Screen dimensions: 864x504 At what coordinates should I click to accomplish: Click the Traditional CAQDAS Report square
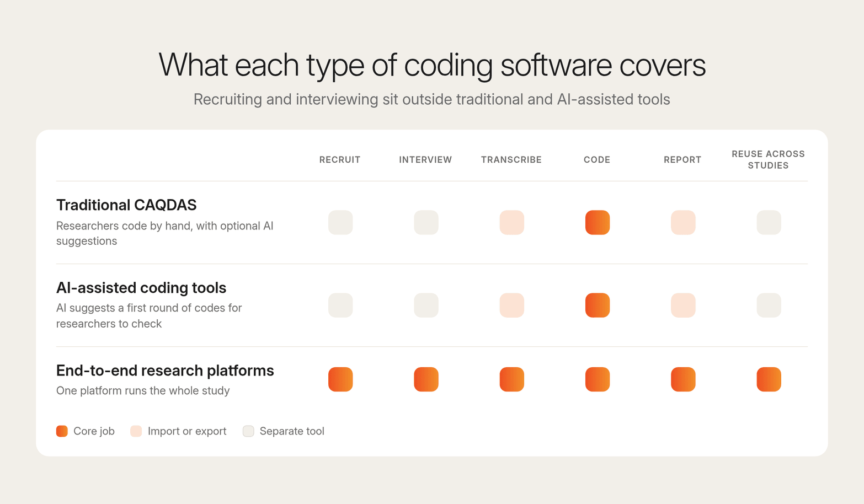[683, 222]
